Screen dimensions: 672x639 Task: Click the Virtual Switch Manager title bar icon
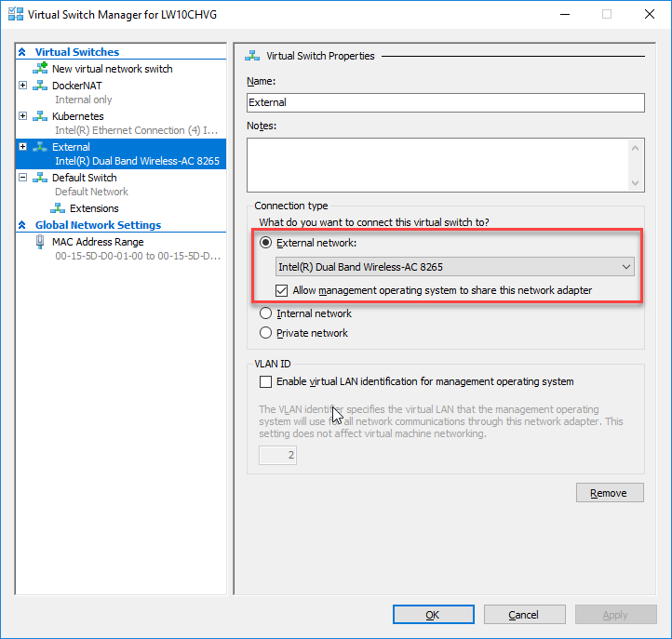16,14
